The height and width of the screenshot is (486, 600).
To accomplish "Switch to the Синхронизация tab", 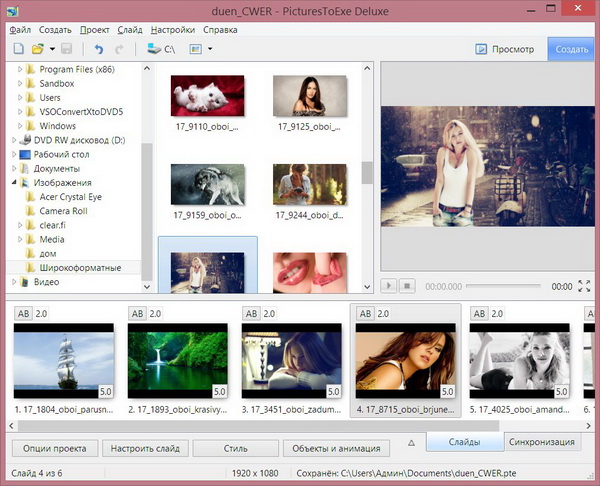I will click(542, 442).
